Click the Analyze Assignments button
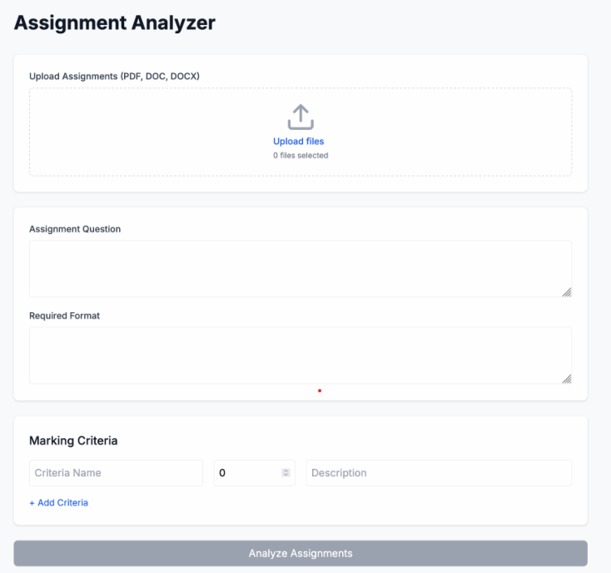The height and width of the screenshot is (573, 611). 300,553
